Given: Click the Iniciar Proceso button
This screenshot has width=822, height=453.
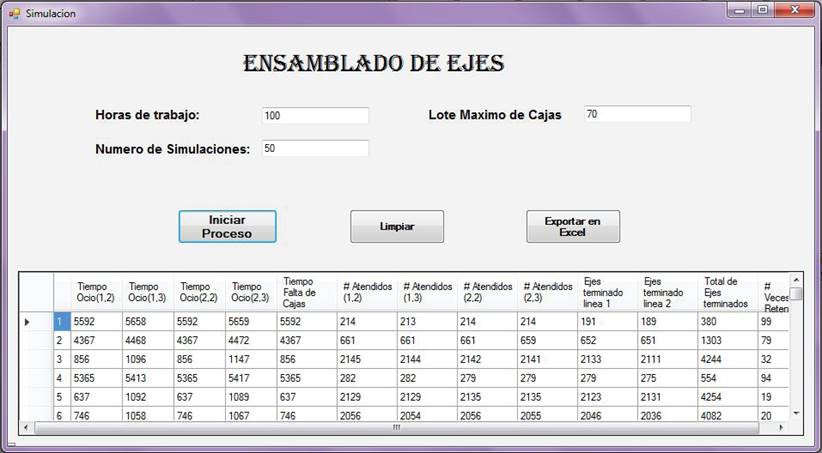Looking at the screenshot, I should [227, 226].
